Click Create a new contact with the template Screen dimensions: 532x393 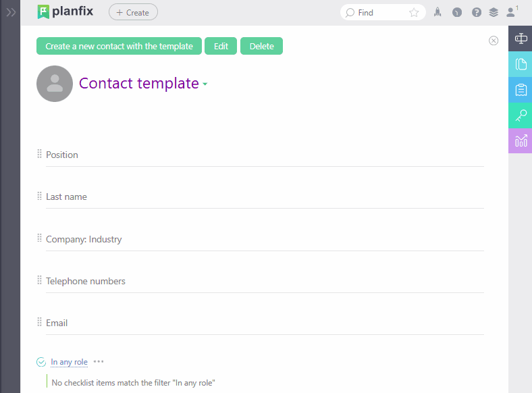click(x=119, y=46)
